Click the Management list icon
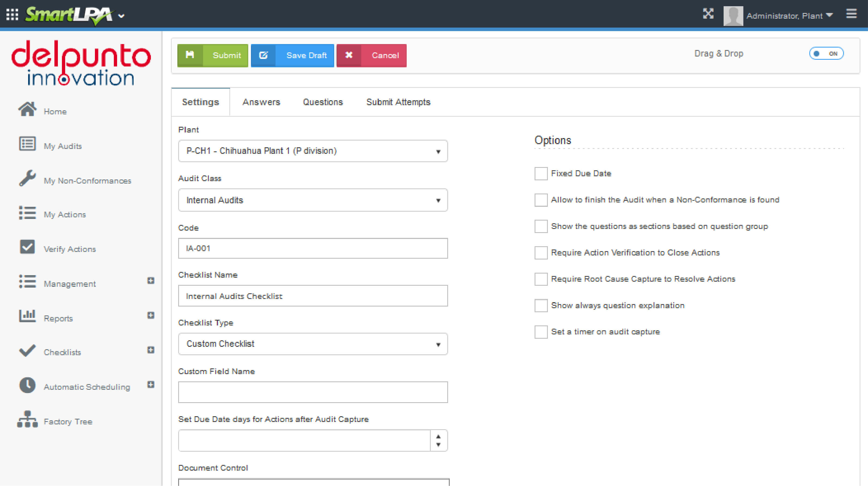This screenshot has width=868, height=486. pyautogui.click(x=27, y=282)
